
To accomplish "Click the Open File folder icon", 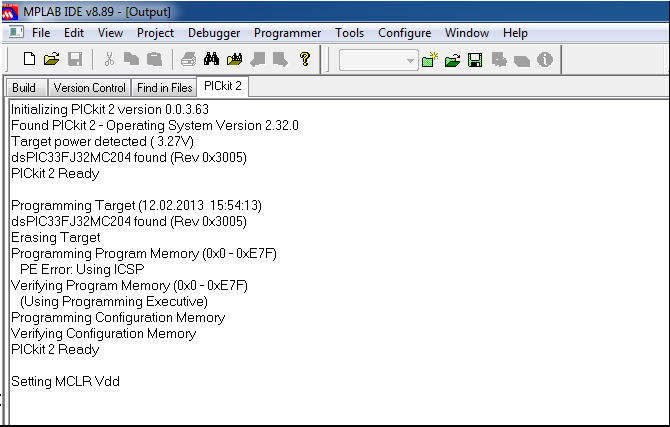I will [x=52, y=59].
